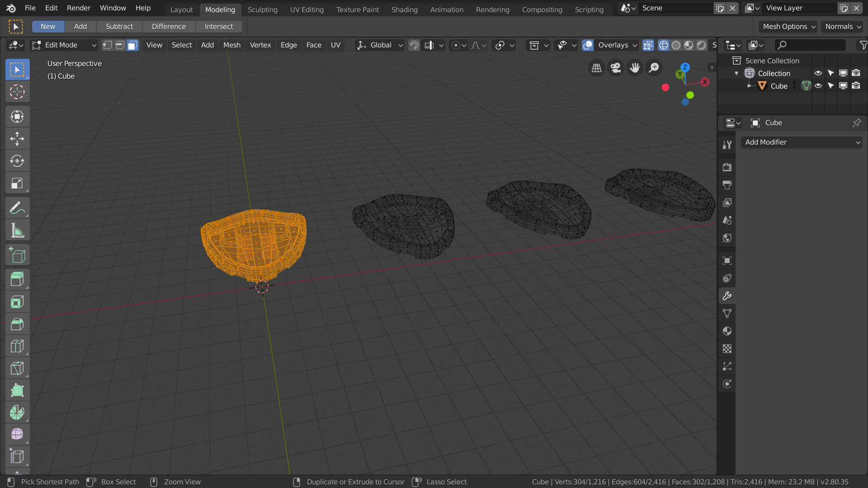
Task: Hide the Cube object with eye icon
Action: tap(818, 86)
